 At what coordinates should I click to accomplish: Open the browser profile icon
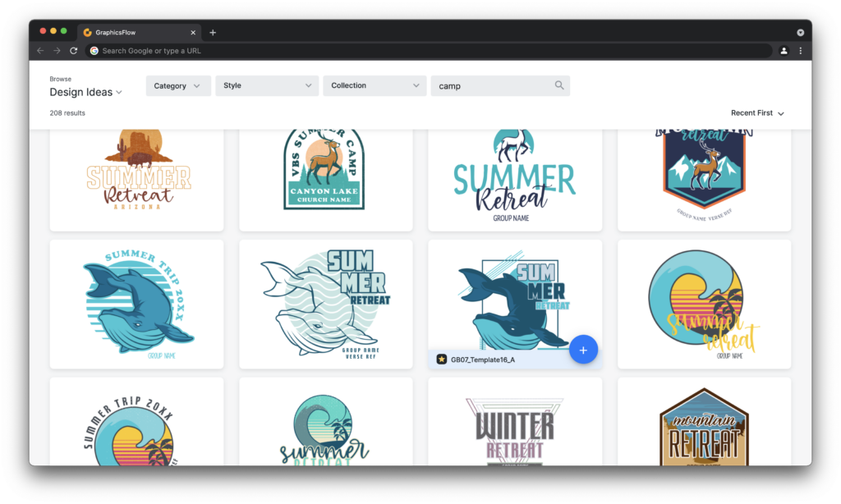coord(784,50)
